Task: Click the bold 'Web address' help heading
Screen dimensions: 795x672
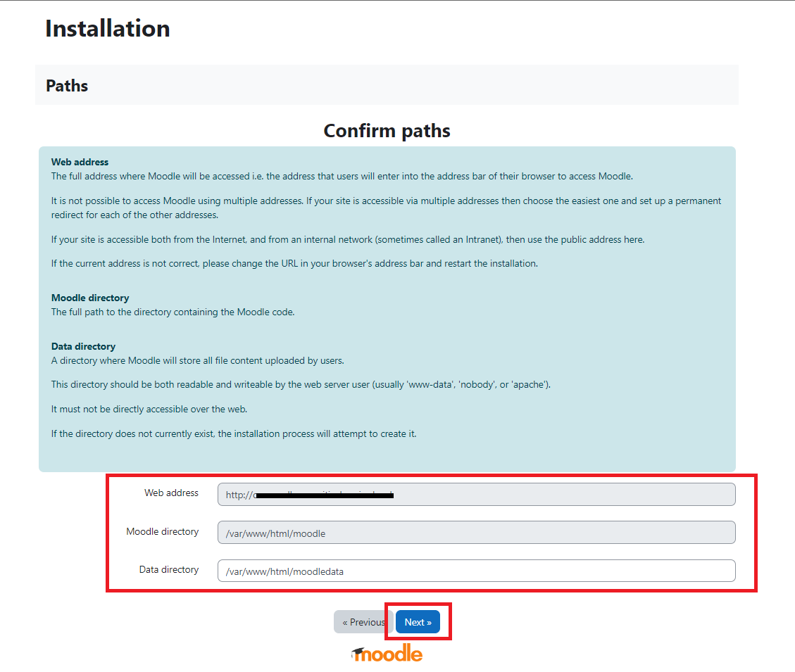Action: point(80,162)
